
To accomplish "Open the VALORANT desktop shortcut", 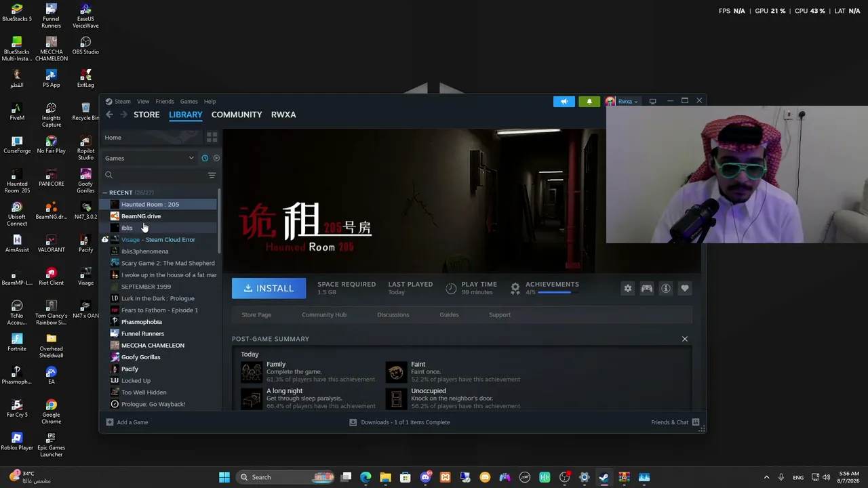I will (51, 244).
